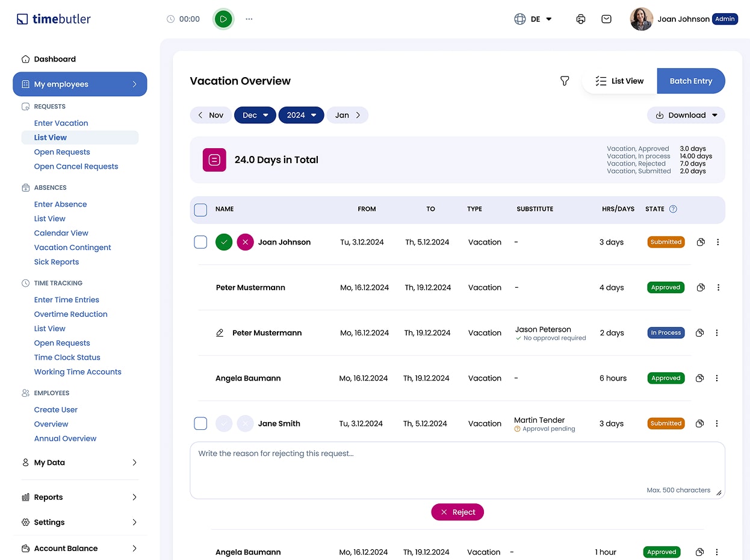Open the Dec month dropdown
The height and width of the screenshot is (560, 750).
point(255,115)
